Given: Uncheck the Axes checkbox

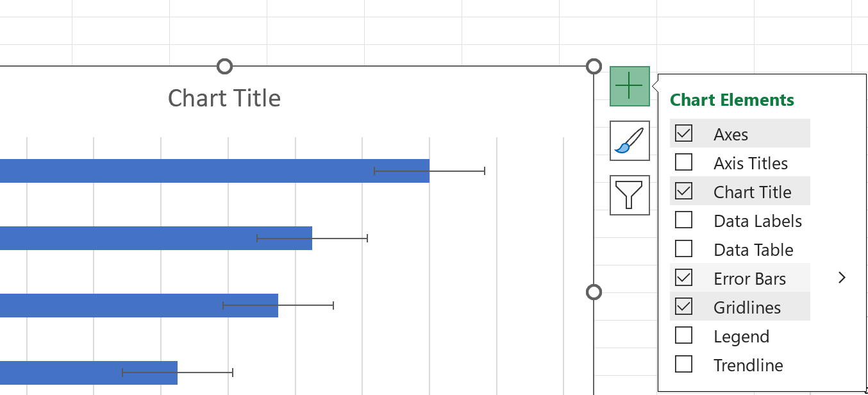Looking at the screenshot, I should (x=683, y=133).
